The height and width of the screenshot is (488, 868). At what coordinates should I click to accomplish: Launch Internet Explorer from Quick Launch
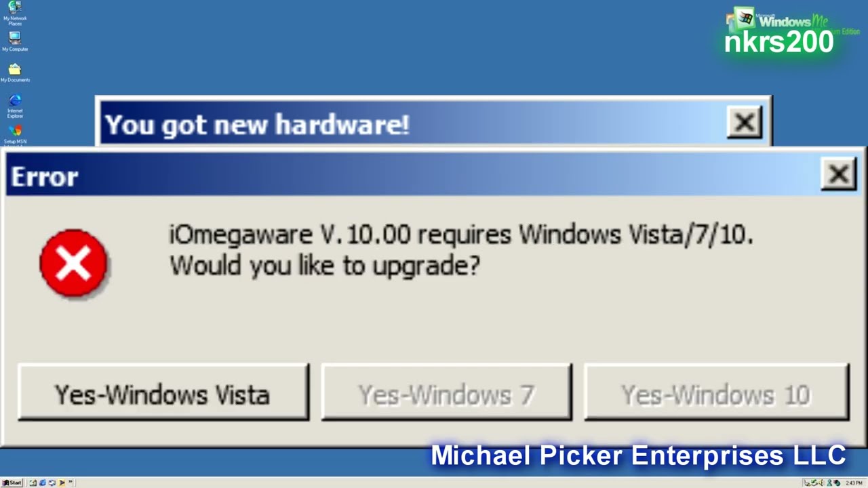point(43,483)
